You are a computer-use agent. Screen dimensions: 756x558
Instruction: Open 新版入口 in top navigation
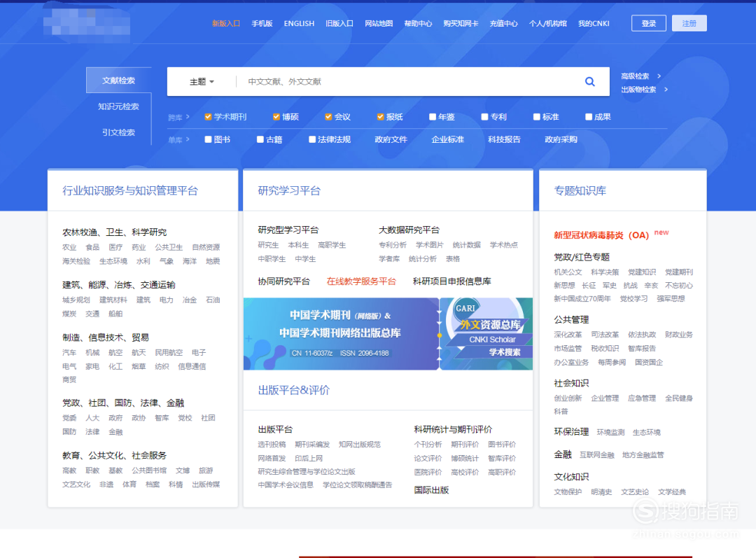(x=226, y=23)
